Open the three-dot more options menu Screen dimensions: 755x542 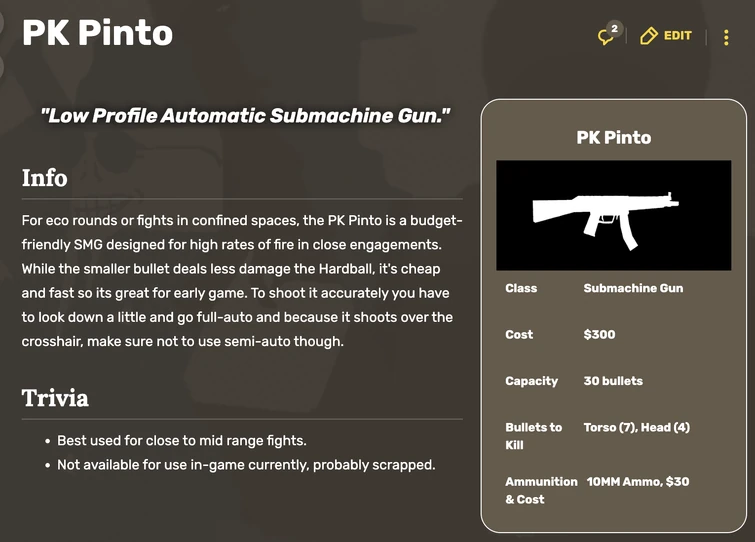pos(726,37)
